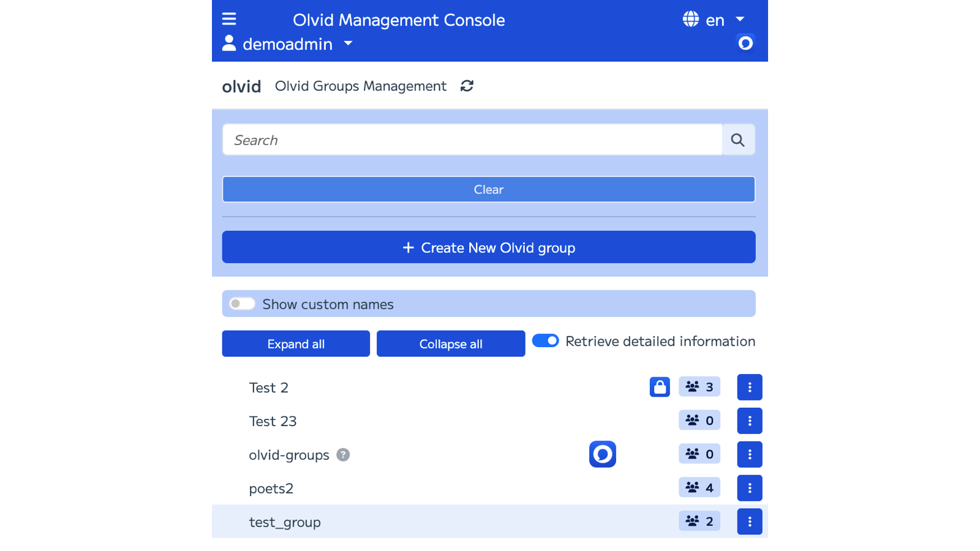This screenshot has height=551, width=980.
Task: Expand all group entries
Action: coord(295,343)
